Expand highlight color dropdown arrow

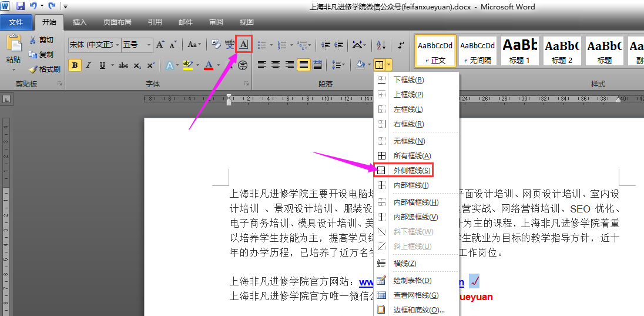click(x=197, y=65)
